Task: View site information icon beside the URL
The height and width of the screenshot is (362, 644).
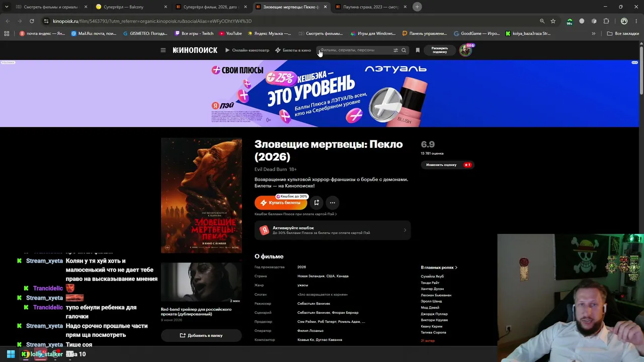Action: tap(46, 21)
